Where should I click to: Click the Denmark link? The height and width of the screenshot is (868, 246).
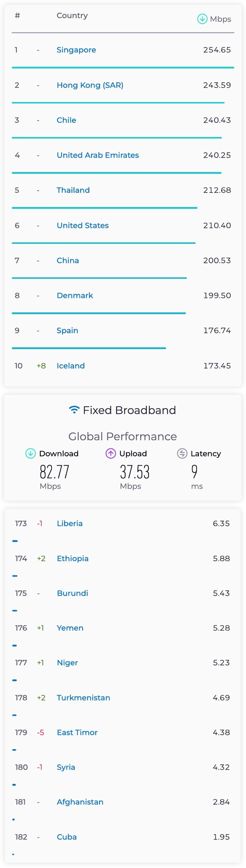pyautogui.click(x=75, y=296)
